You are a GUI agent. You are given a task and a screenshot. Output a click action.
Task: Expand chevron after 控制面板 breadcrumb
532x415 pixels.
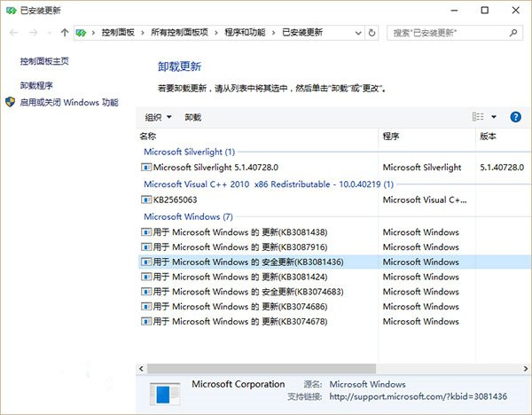143,33
